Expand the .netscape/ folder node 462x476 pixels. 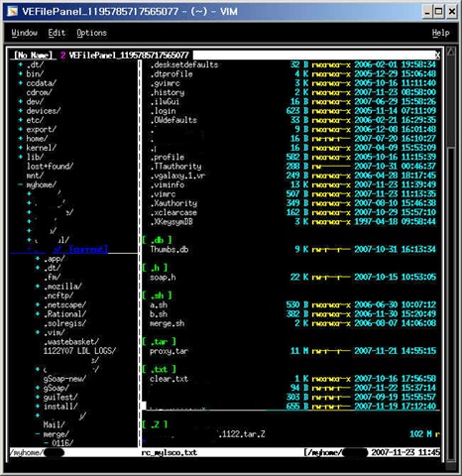[38, 305]
